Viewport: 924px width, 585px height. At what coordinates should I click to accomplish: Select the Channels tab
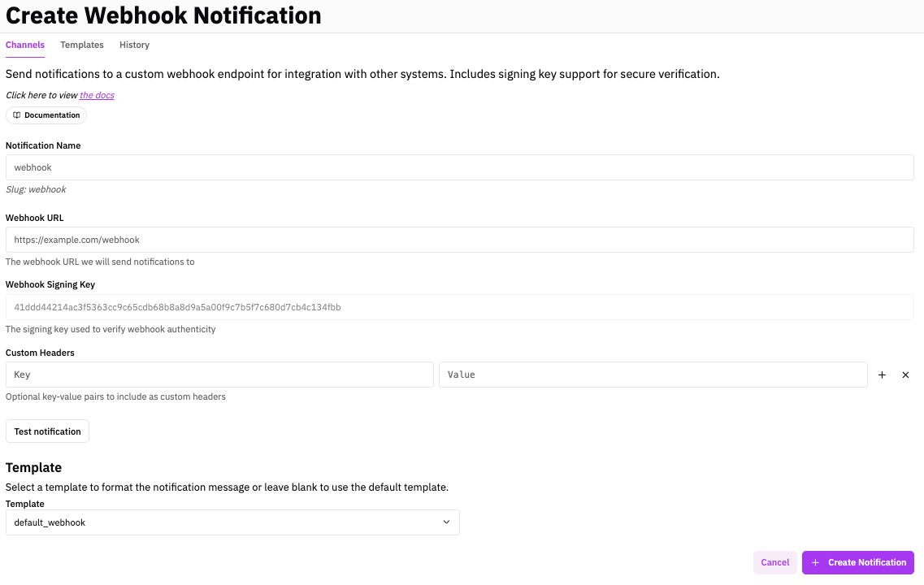[x=24, y=45]
